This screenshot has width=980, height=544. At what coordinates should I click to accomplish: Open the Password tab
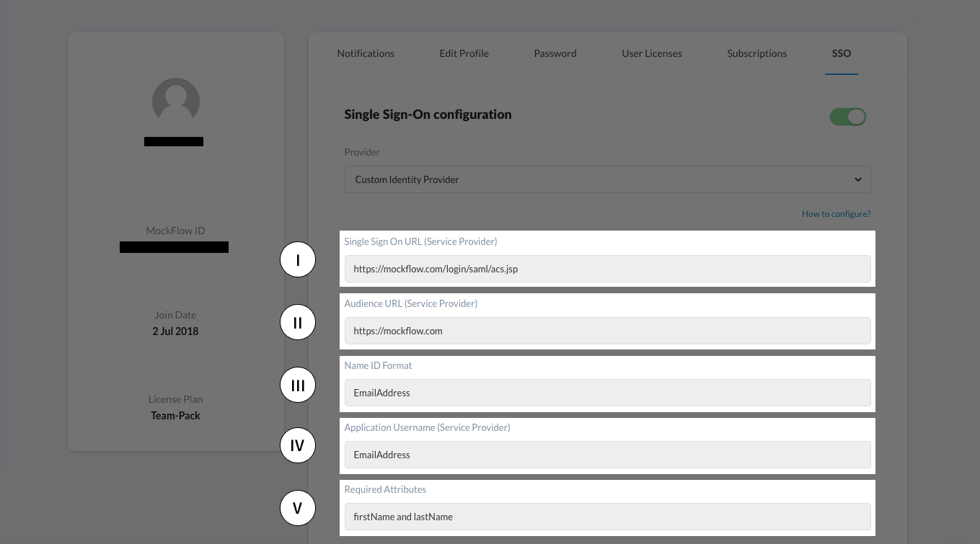point(555,53)
